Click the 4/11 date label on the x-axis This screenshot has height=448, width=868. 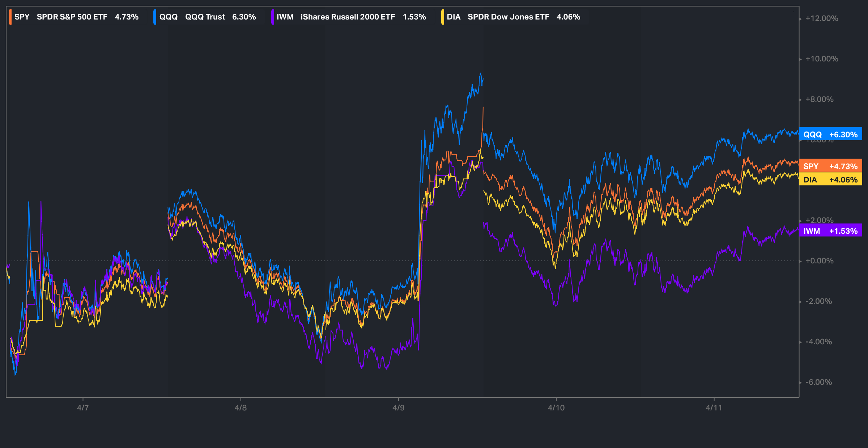pyautogui.click(x=714, y=408)
